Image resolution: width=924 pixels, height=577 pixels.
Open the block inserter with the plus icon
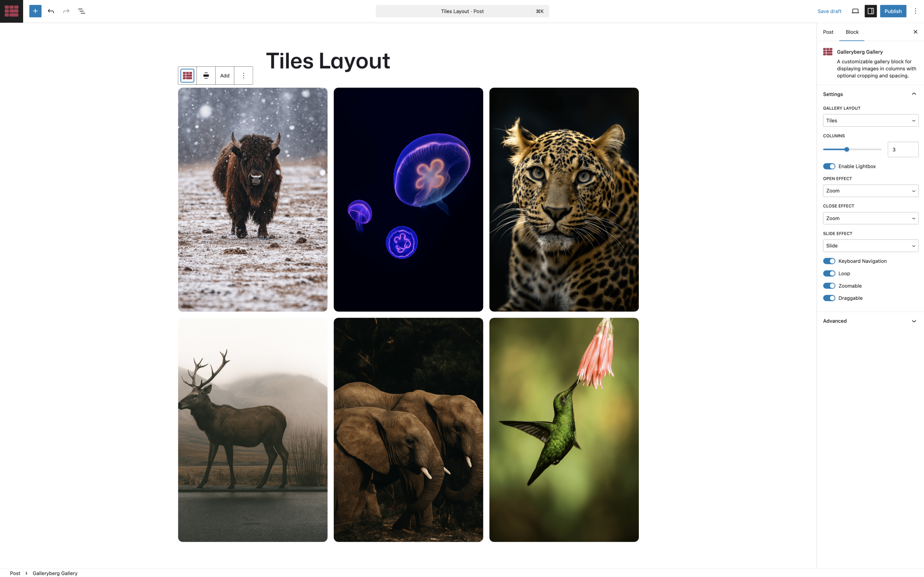tap(35, 11)
